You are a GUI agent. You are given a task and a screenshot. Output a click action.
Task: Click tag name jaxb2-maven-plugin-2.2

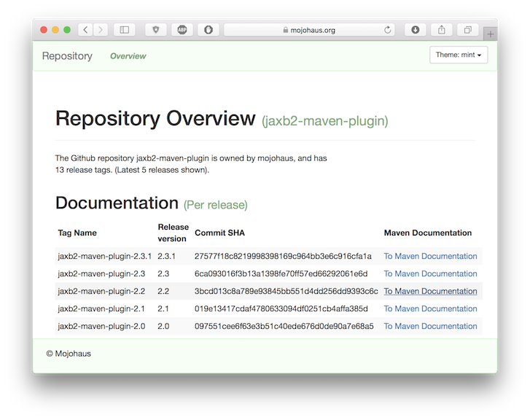tap(101, 292)
